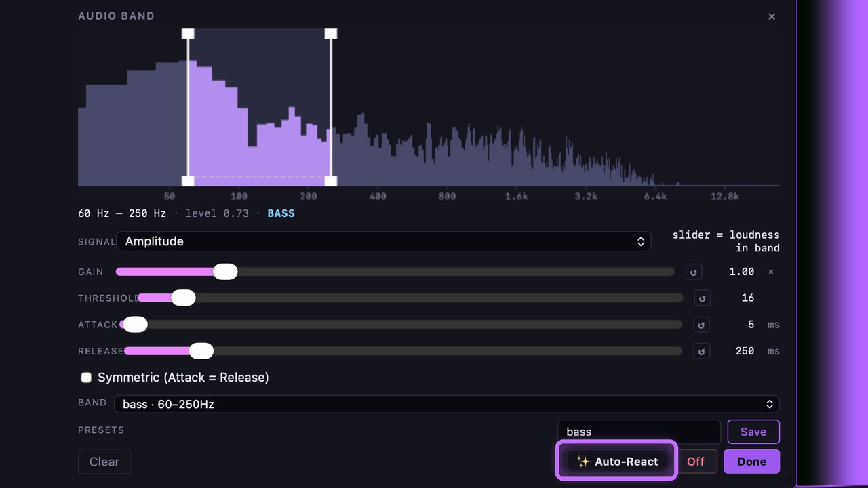This screenshot has width=868, height=488.
Task: Reset the Attack slider value
Action: [x=701, y=325]
